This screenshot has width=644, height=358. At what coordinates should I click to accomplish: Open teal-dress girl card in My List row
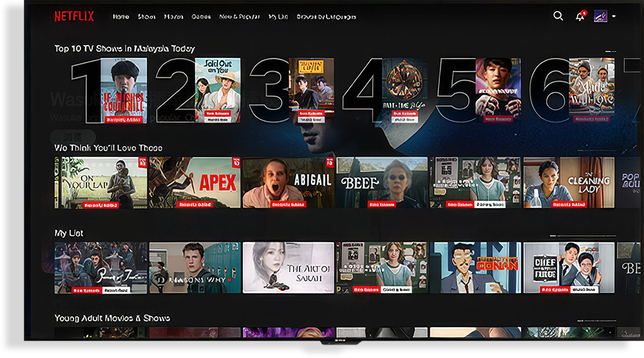coord(382,268)
